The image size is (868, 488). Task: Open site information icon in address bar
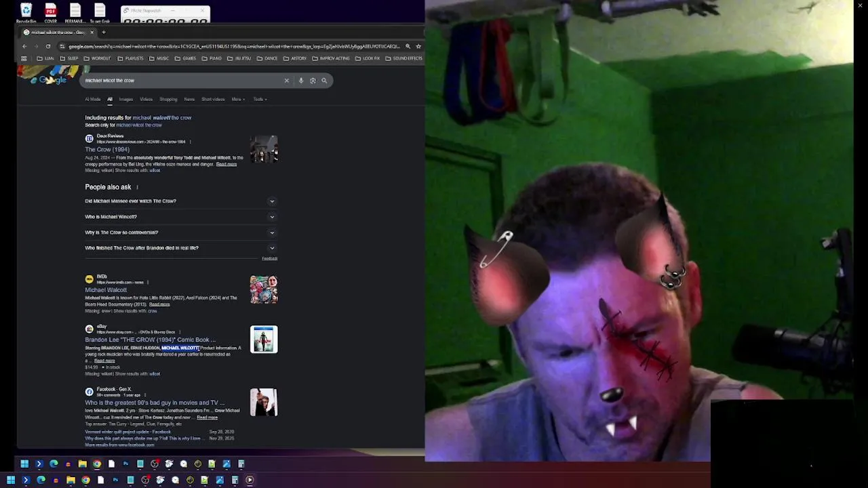click(62, 46)
